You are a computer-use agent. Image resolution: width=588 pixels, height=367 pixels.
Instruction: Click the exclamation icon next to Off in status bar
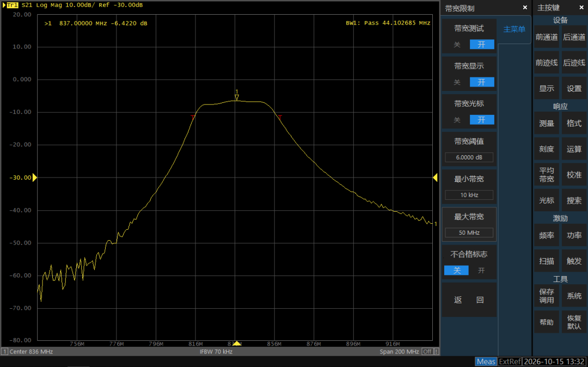(436, 352)
